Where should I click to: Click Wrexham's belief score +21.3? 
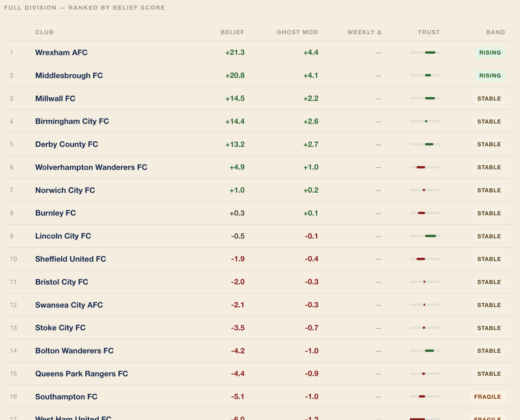click(235, 52)
